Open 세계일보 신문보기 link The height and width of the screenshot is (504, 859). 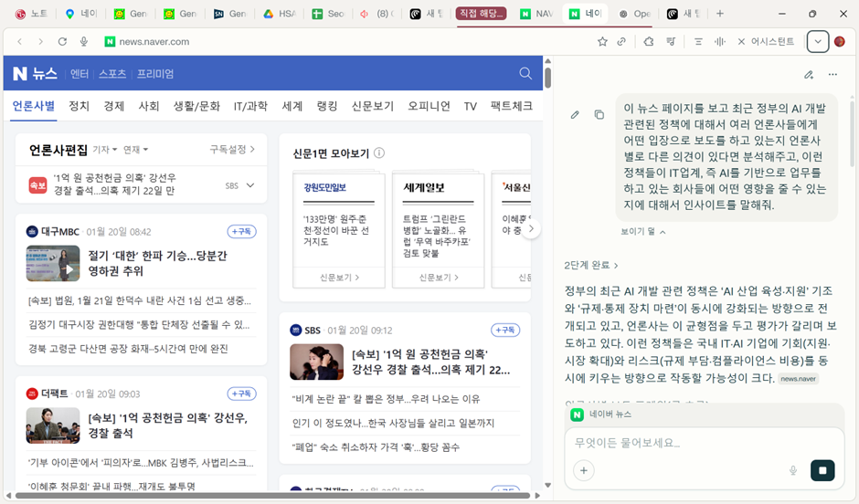point(439,278)
